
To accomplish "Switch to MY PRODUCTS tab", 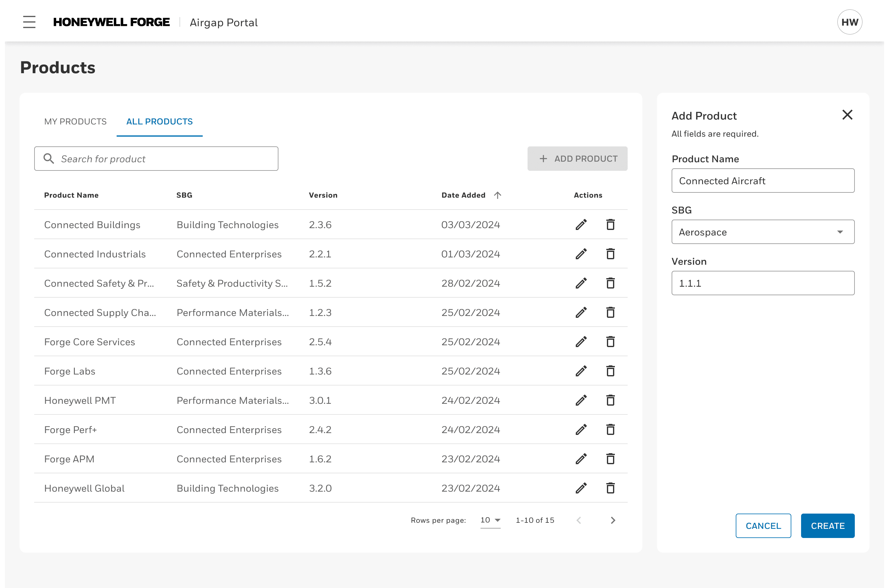I will 75,121.
